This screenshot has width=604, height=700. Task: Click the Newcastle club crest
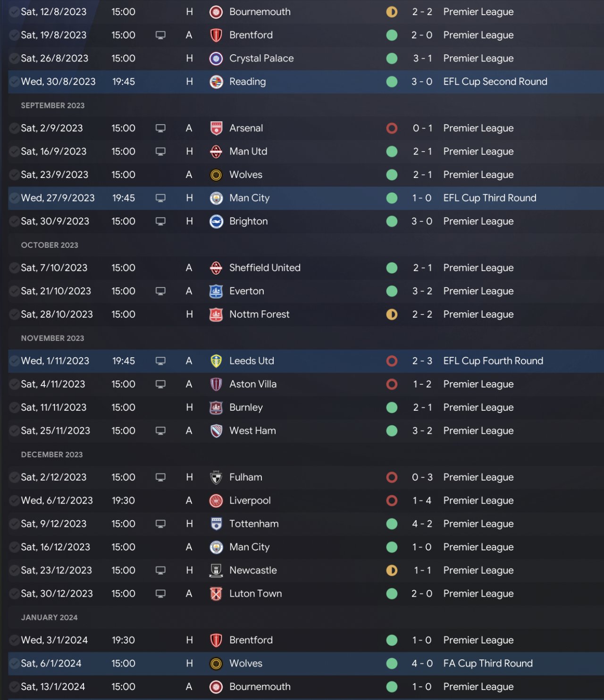tap(216, 571)
